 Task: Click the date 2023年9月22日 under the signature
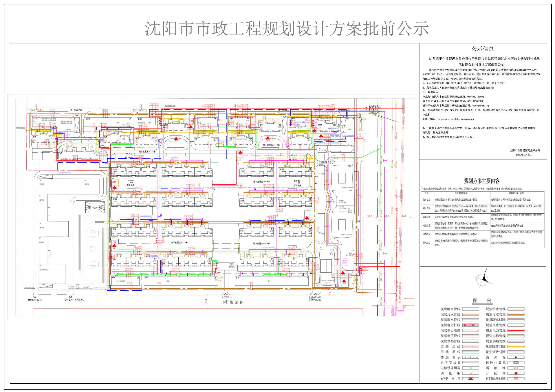point(524,155)
